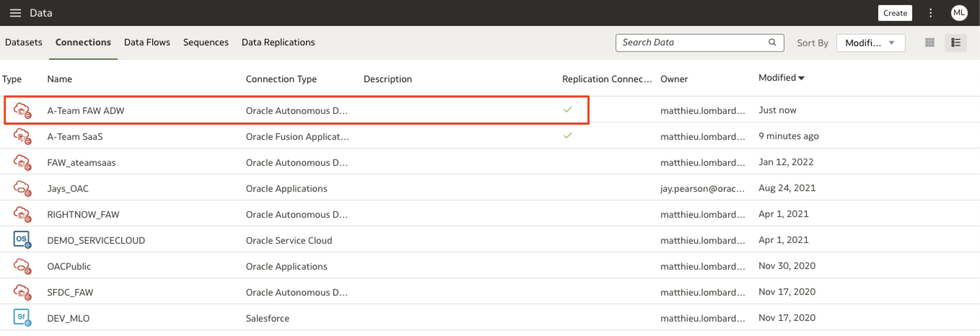Image resolution: width=980 pixels, height=336 pixels.
Task: Click the DEMO_SERVICECLOUD connection icon
Action: tap(22, 240)
